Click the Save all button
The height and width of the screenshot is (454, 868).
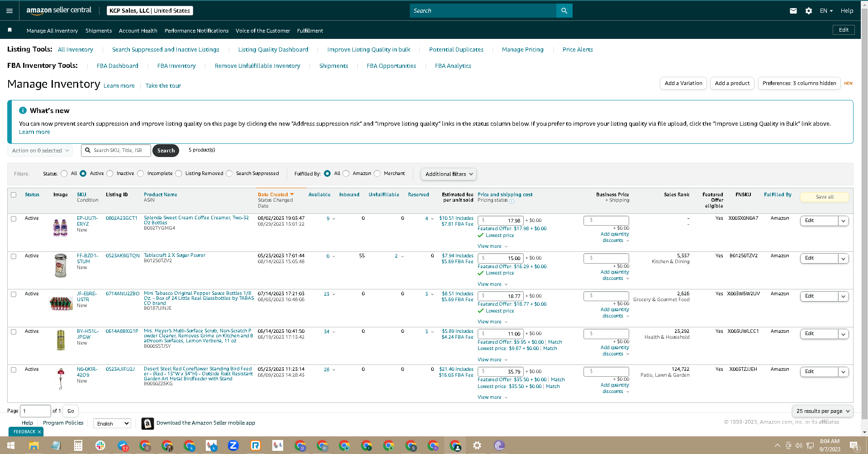click(825, 197)
